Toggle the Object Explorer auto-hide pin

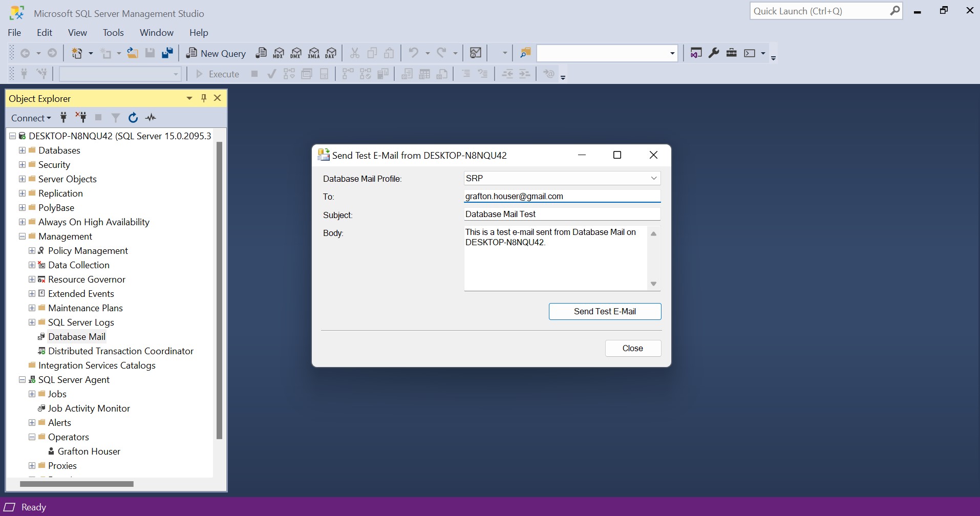click(x=204, y=98)
